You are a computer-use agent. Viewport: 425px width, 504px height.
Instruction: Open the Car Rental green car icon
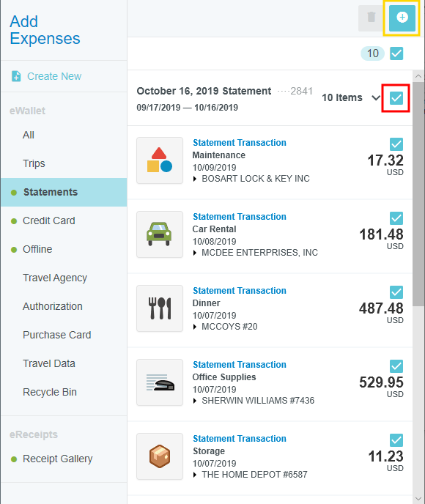160,234
